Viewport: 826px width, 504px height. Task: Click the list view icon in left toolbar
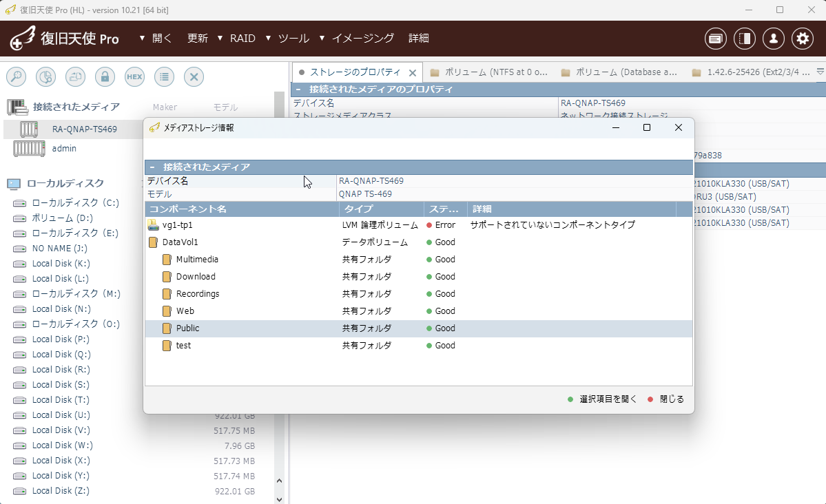click(x=165, y=77)
